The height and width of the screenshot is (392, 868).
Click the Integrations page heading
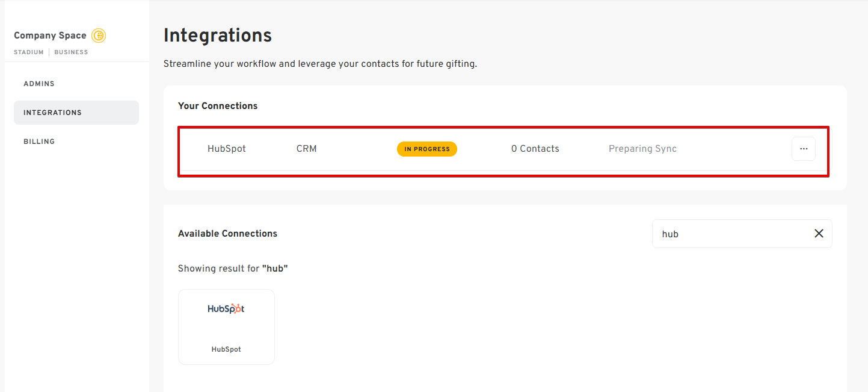point(218,36)
